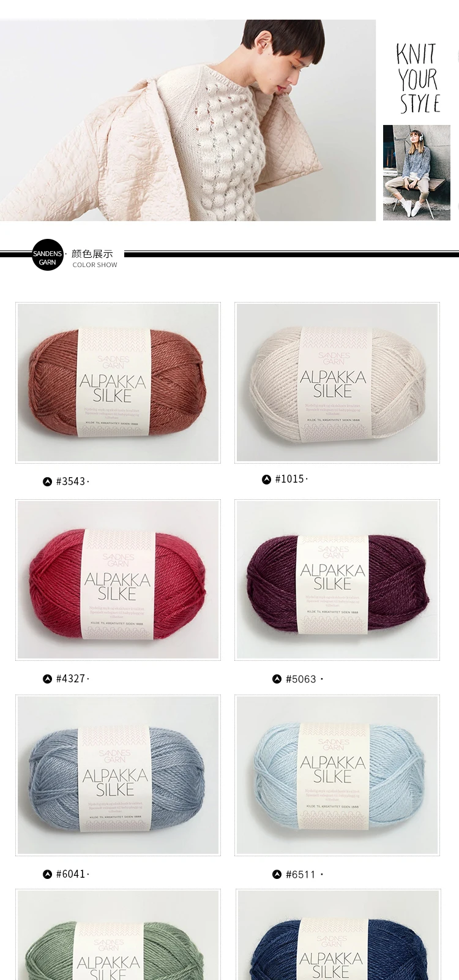Open the grey-blue #6041 yarn image
This screenshot has width=459, height=980.
(x=118, y=775)
